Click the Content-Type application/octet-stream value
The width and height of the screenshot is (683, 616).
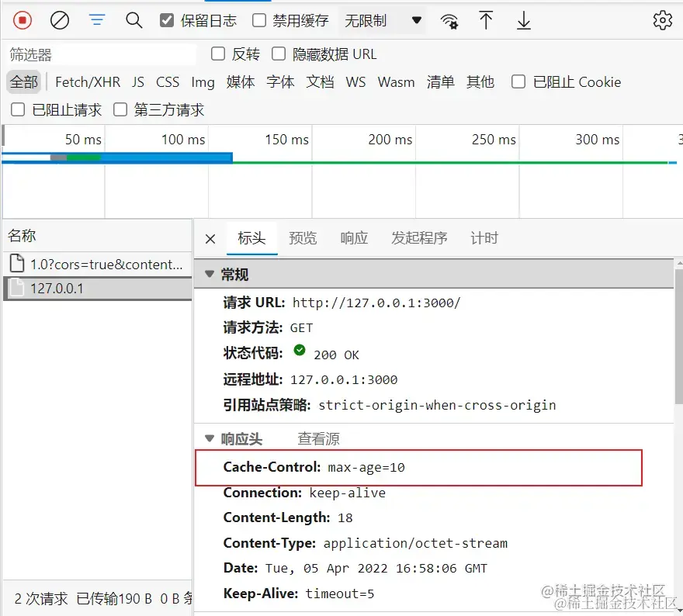415,543
